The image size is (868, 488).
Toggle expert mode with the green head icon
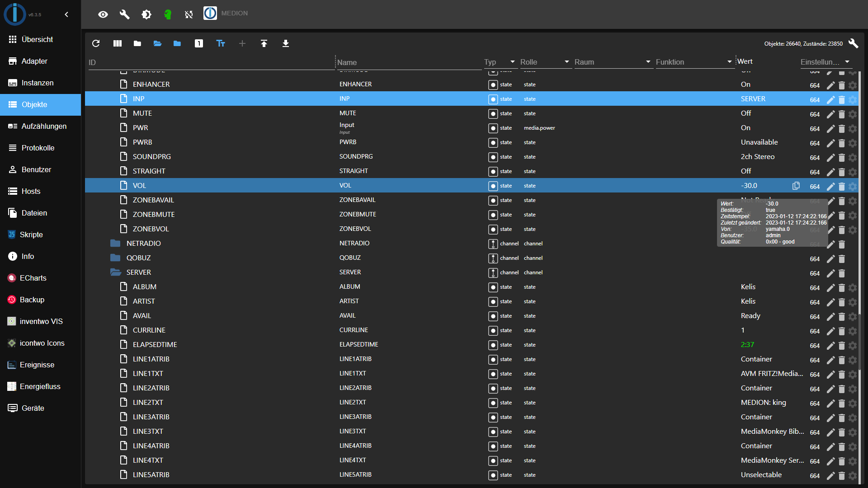[x=168, y=14]
